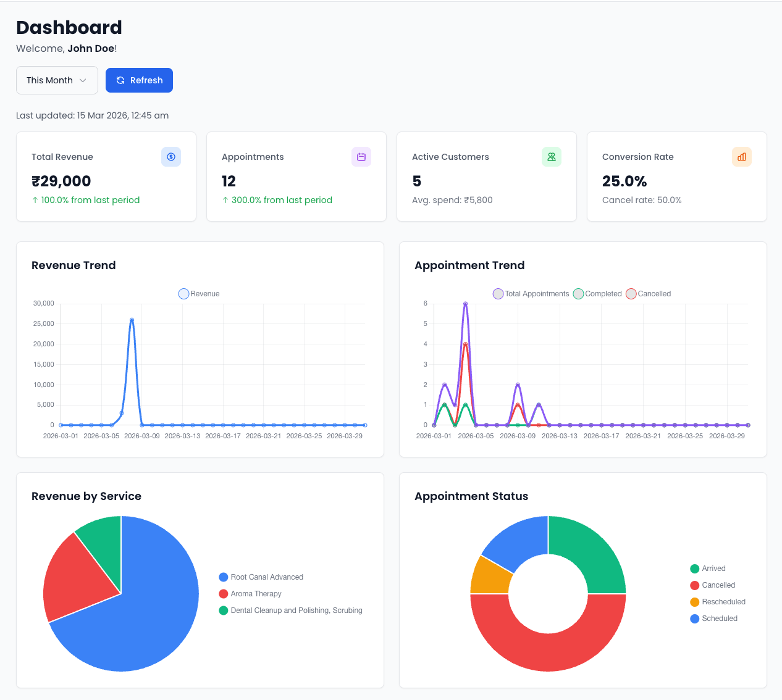Viewport: 782px width, 700px height.
Task: Click the Scheduled legend dot
Action: click(694, 619)
